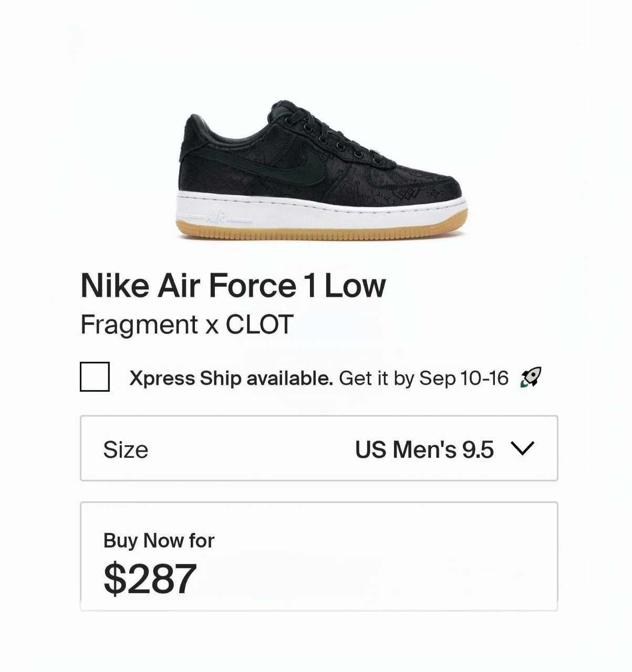Click the Buy Now for label text
The image size is (632, 672).
(x=159, y=541)
